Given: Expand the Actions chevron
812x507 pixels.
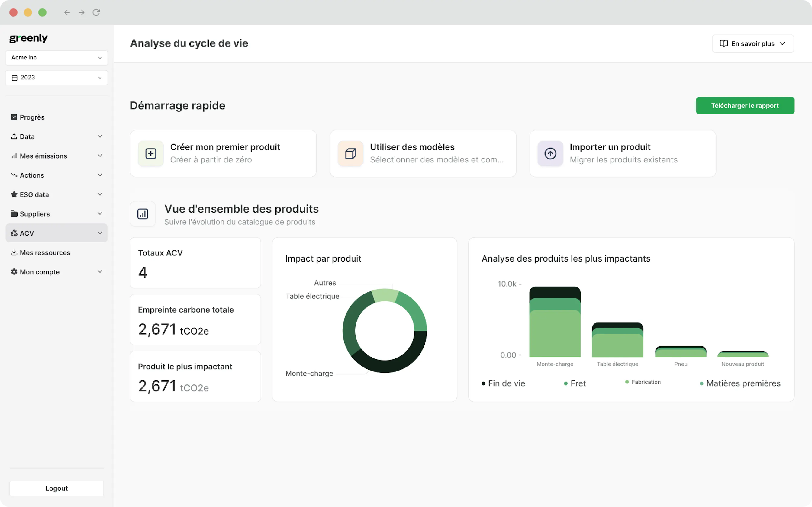Looking at the screenshot, I should [x=100, y=175].
